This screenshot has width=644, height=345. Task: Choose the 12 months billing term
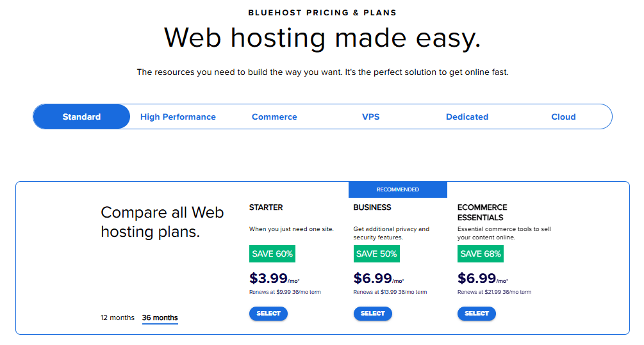tap(117, 317)
